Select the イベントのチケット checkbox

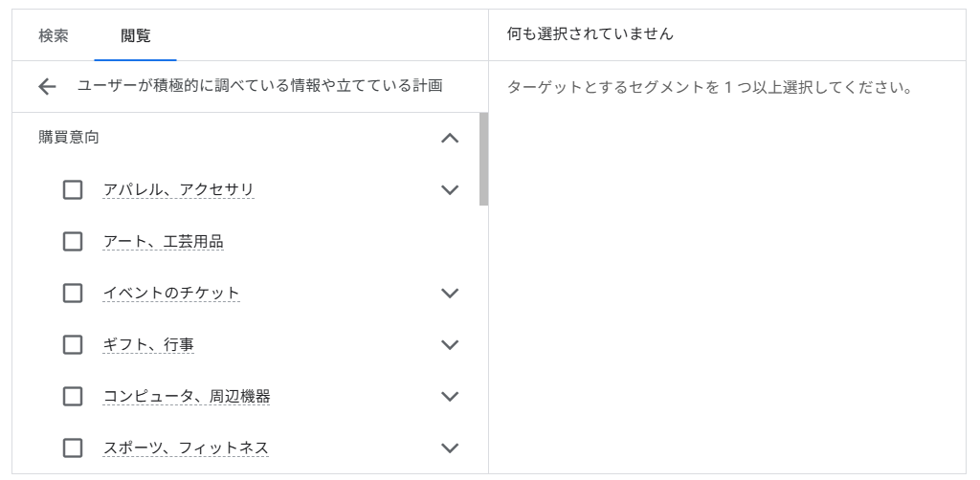(73, 294)
